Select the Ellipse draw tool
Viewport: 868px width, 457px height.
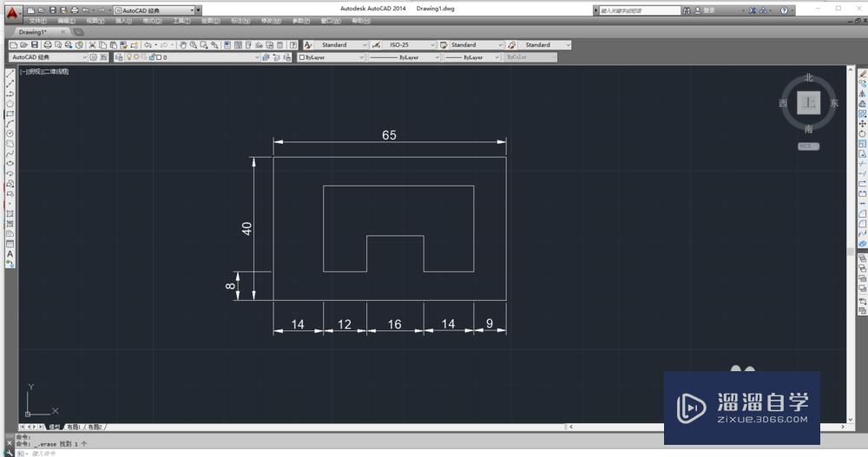(10, 163)
